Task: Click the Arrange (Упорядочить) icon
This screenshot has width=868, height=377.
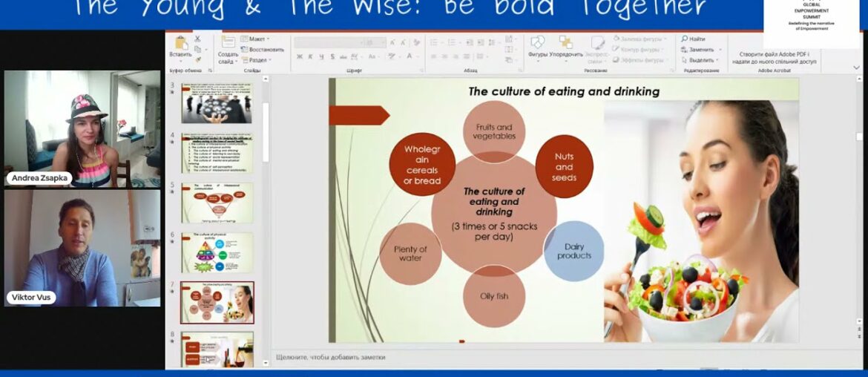Action: (566, 42)
